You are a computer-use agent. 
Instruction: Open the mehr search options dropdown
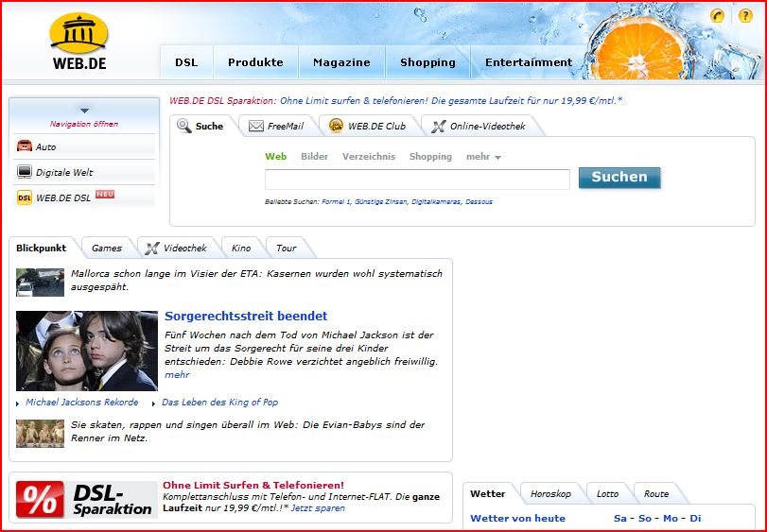pyautogui.click(x=483, y=157)
